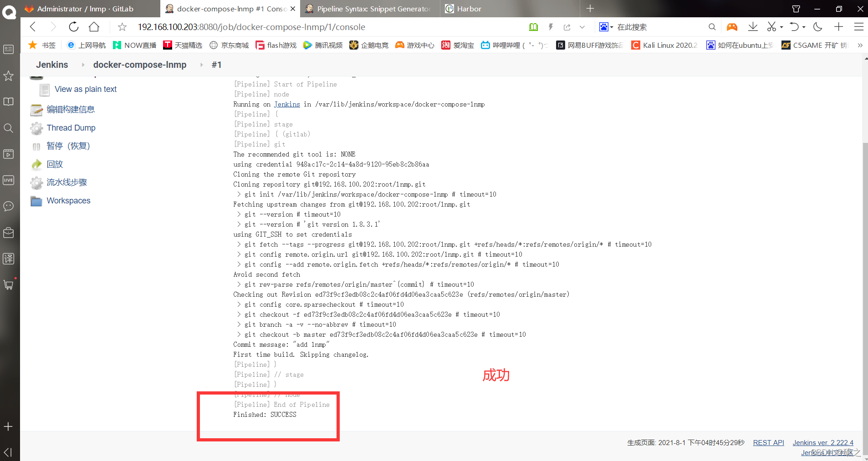The width and height of the screenshot is (868, 461).
Task: Open the NOW直播 bookmark
Action: coord(135,45)
